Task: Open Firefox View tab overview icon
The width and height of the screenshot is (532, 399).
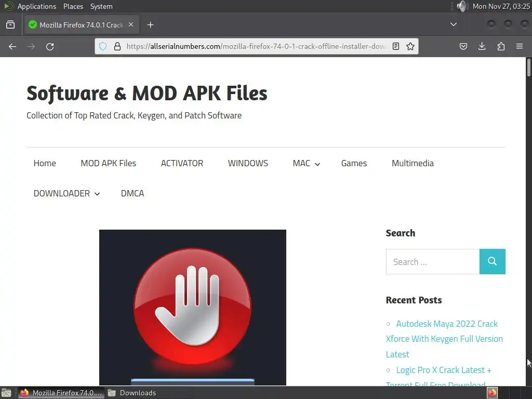Action: (10, 25)
